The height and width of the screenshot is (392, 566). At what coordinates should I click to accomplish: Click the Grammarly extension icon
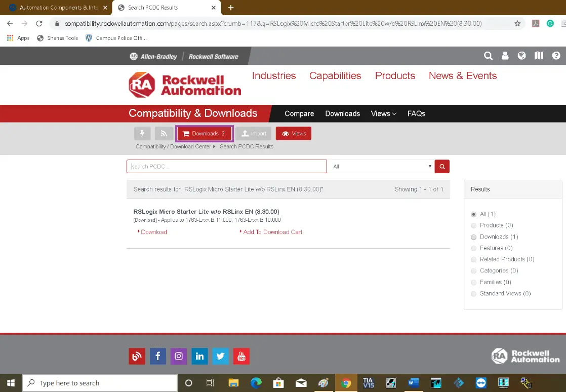pyautogui.click(x=550, y=23)
